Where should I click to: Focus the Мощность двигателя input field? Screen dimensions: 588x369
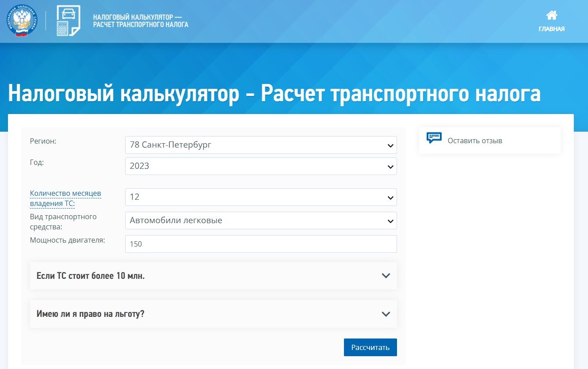pos(261,244)
